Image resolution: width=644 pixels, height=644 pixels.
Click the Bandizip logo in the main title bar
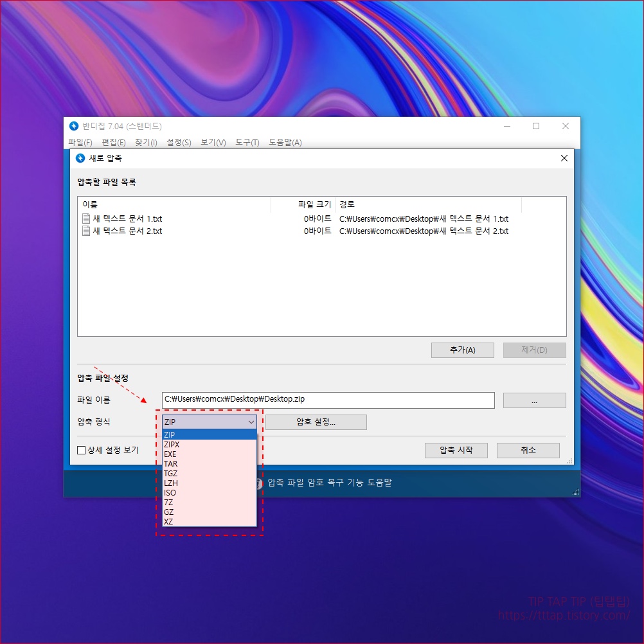74,126
